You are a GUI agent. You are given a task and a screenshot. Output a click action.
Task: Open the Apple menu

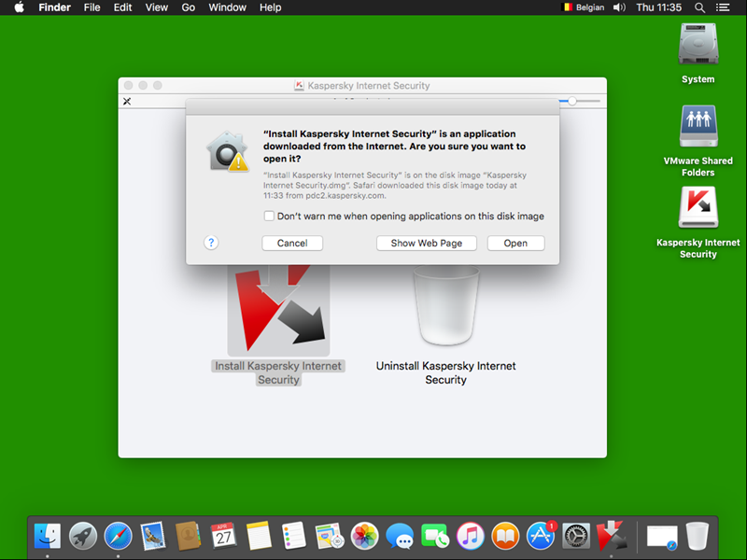pyautogui.click(x=18, y=7)
